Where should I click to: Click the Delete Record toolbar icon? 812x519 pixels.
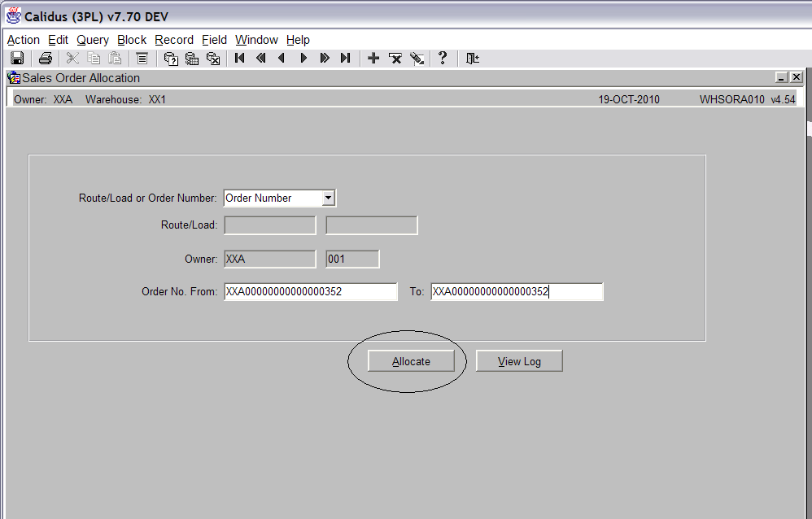(395, 58)
